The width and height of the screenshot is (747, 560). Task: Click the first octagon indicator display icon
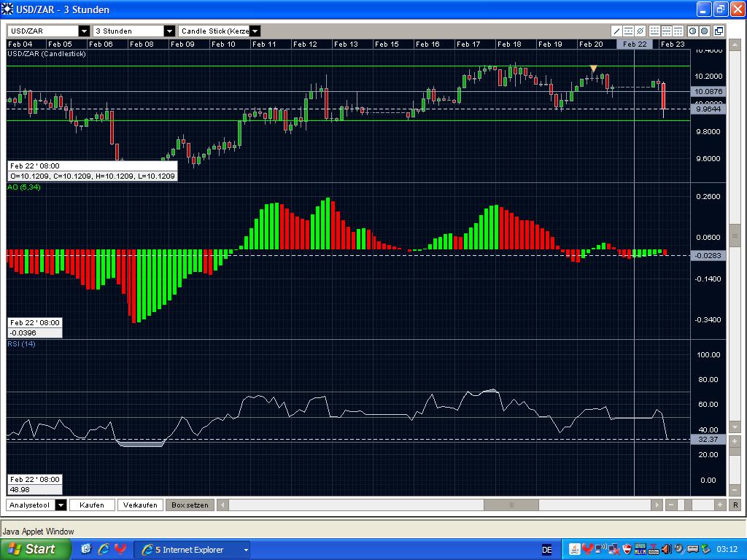692,31
